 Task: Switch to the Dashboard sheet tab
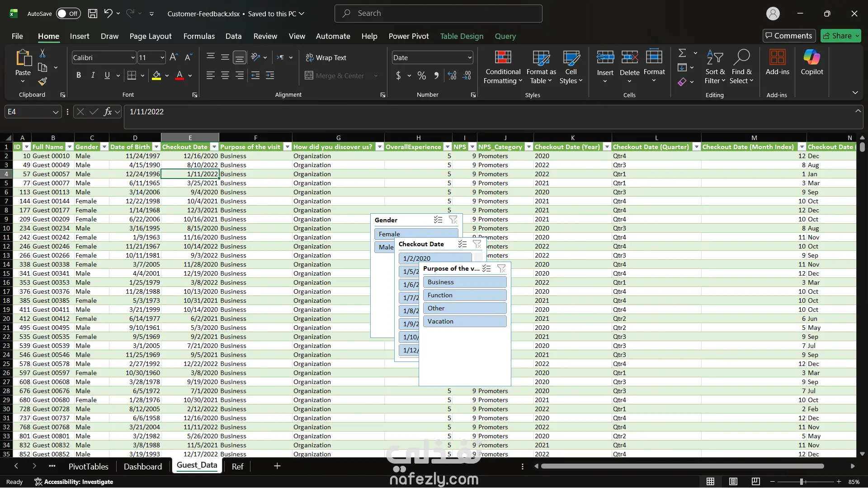pos(143,466)
